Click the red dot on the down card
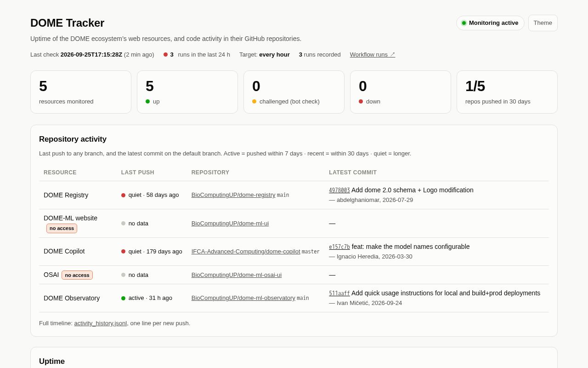 pos(361,102)
